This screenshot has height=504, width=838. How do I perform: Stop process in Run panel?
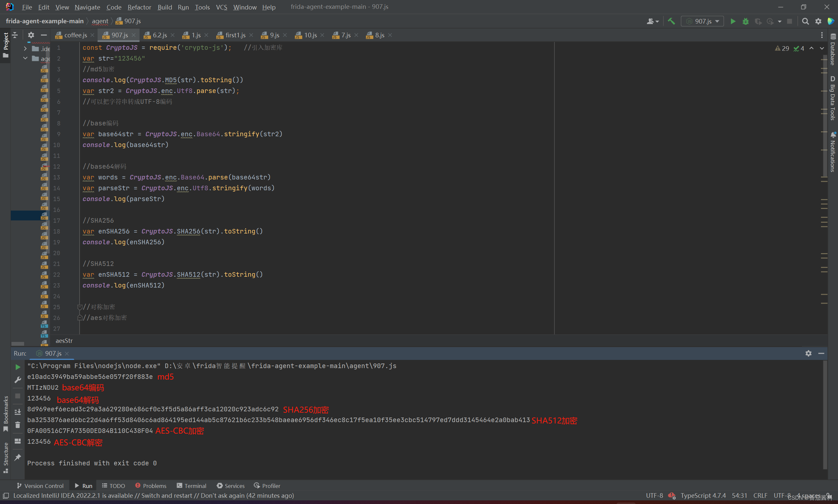point(18,396)
